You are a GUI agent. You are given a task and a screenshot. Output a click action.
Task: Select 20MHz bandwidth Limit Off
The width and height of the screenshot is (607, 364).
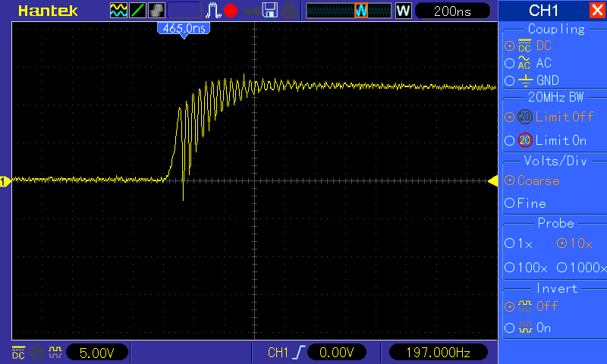[x=549, y=117]
